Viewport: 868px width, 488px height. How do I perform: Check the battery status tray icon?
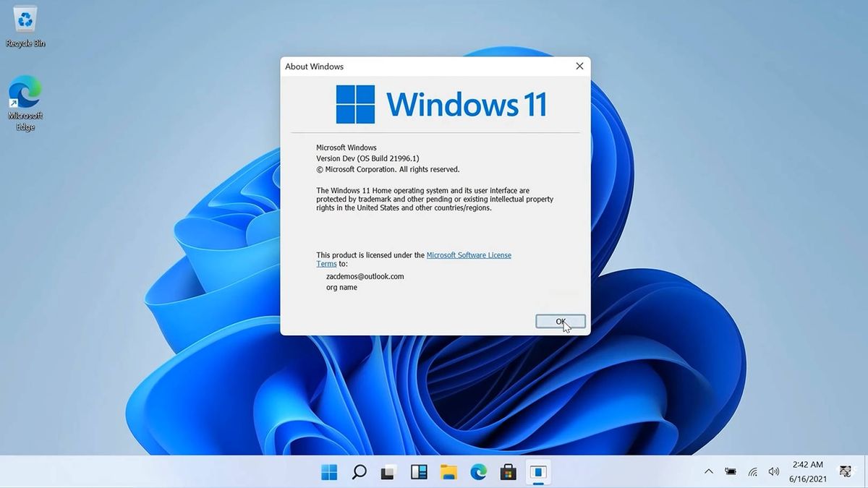click(731, 472)
